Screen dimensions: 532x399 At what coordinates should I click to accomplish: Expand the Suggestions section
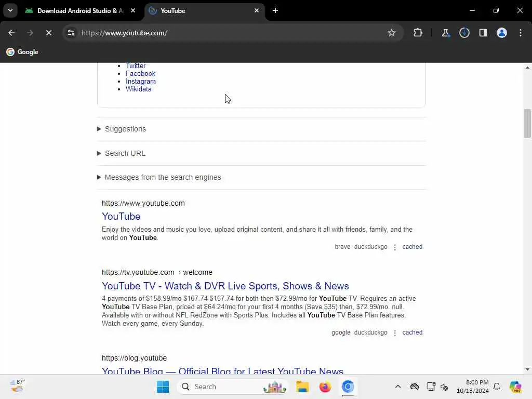pos(121,129)
